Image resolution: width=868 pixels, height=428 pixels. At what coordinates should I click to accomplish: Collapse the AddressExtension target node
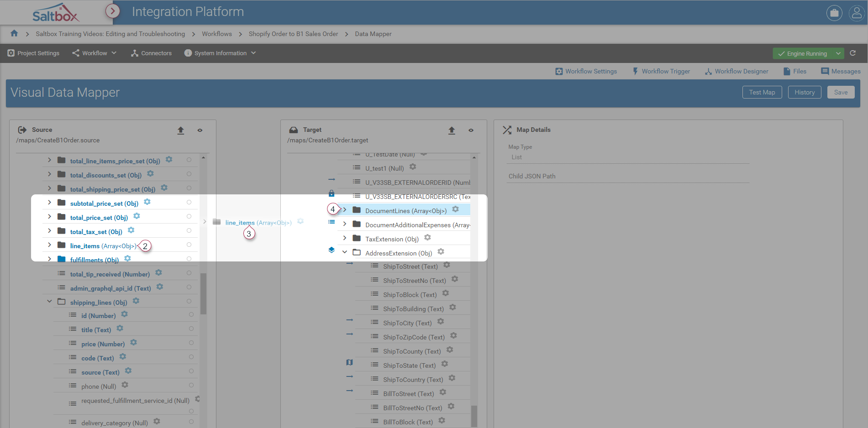345,252
